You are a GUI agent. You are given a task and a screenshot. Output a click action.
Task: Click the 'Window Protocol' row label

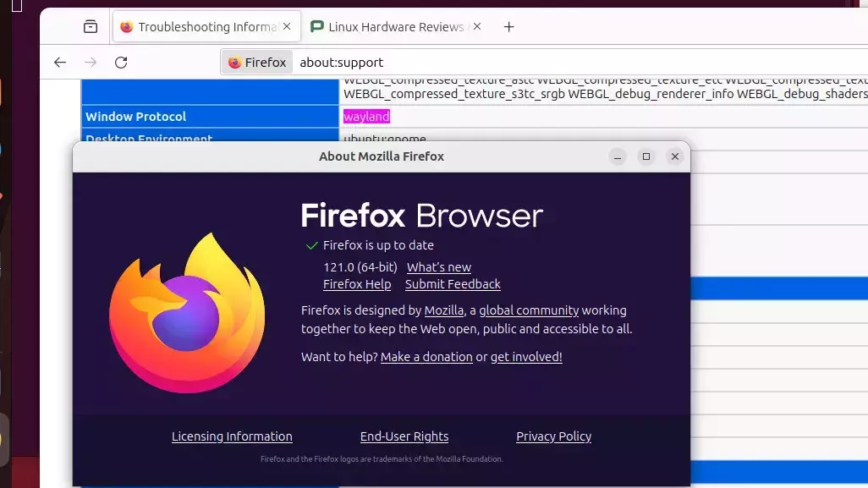(135, 117)
